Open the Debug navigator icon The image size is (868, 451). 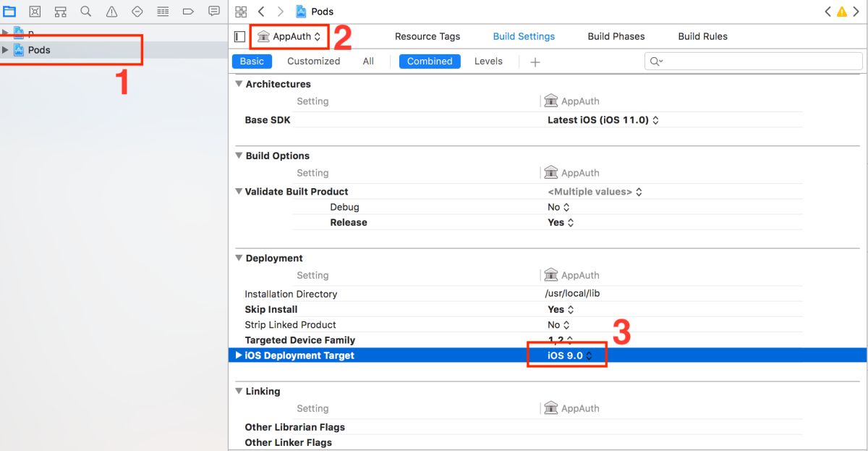pyautogui.click(x=163, y=12)
